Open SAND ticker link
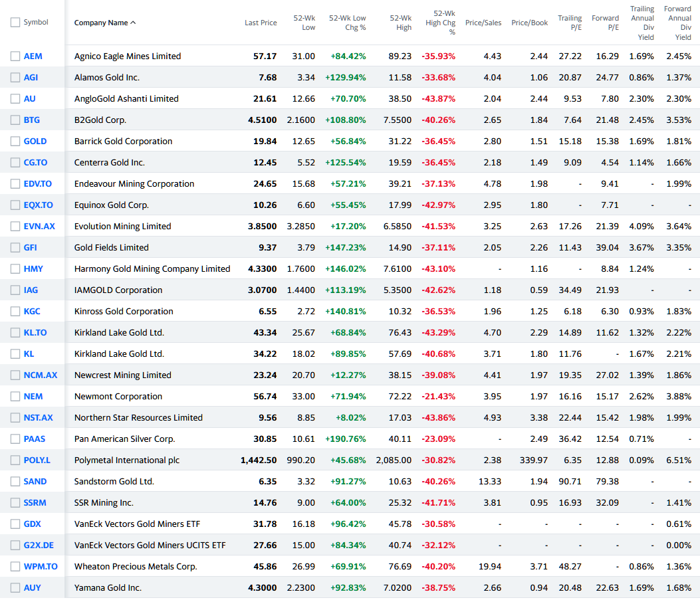Viewport: 700px width, 602px height. 35,482
